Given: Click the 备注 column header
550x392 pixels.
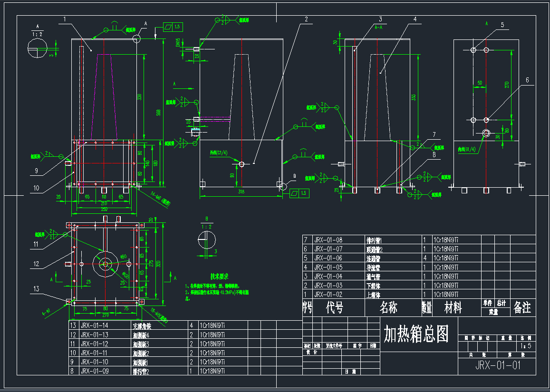Looking at the screenshot, I should pos(522,308).
